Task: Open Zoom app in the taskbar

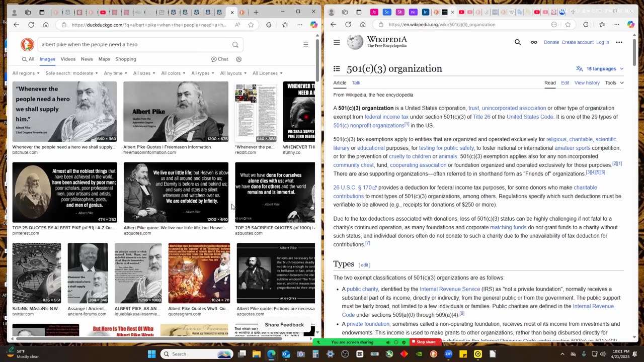Action: click(448, 354)
